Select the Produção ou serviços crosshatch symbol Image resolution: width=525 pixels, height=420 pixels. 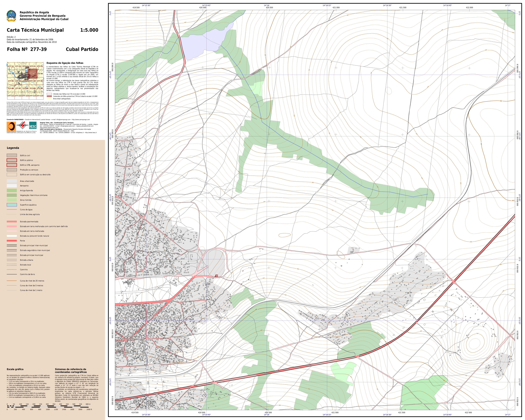click(12, 170)
